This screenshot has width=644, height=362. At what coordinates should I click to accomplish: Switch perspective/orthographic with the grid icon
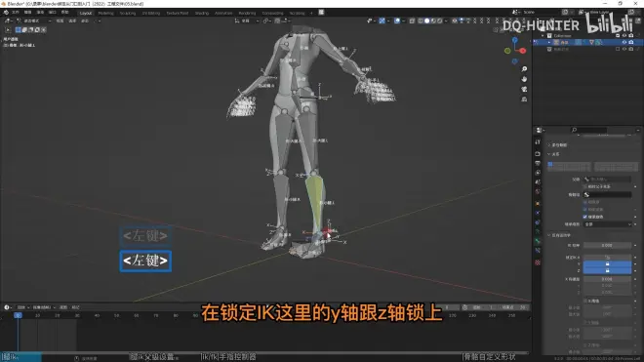click(x=524, y=100)
